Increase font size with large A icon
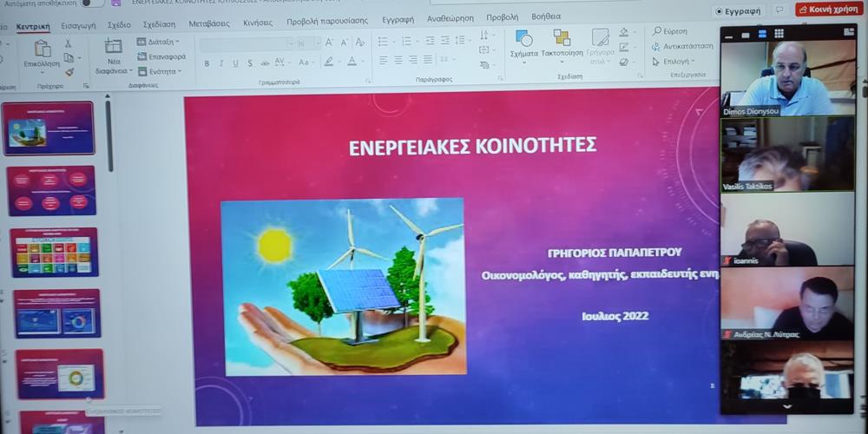Screen dimensions: 868x434 click(x=329, y=42)
